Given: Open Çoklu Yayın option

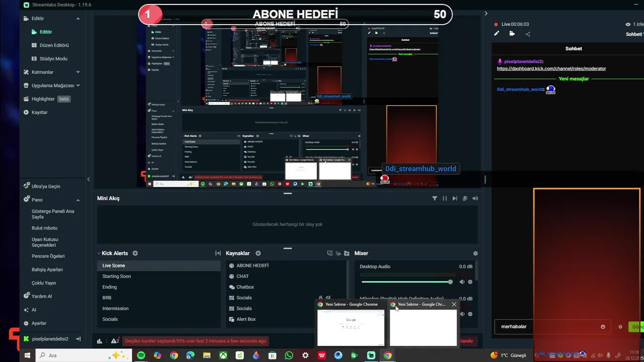Looking at the screenshot, I should coord(44,283).
